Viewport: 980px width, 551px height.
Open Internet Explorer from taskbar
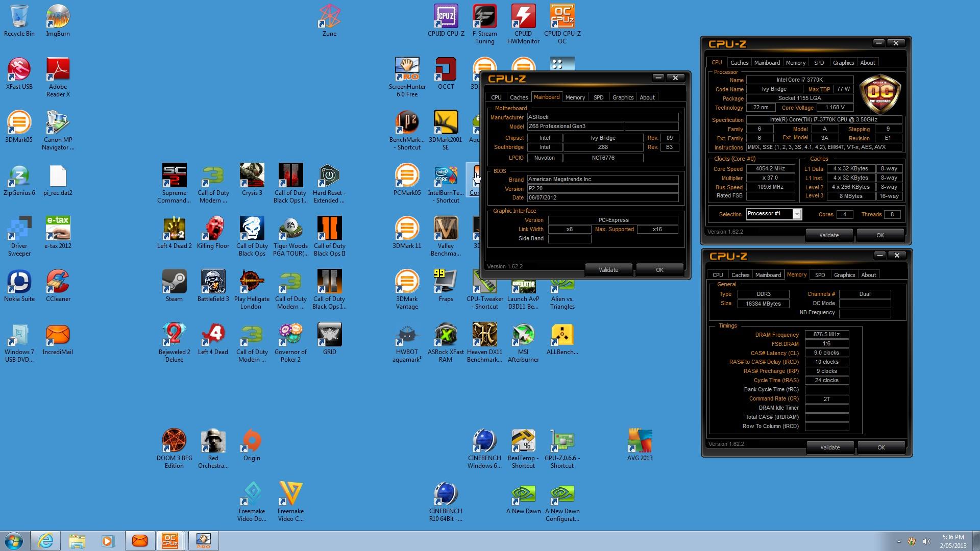pos(45,541)
